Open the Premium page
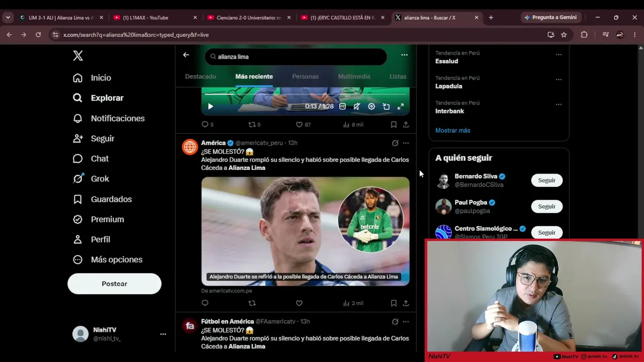 pos(98,219)
